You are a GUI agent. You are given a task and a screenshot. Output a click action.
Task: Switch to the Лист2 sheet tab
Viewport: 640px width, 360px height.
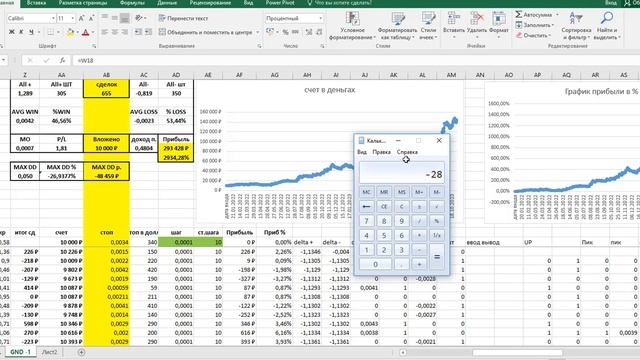tap(49, 352)
